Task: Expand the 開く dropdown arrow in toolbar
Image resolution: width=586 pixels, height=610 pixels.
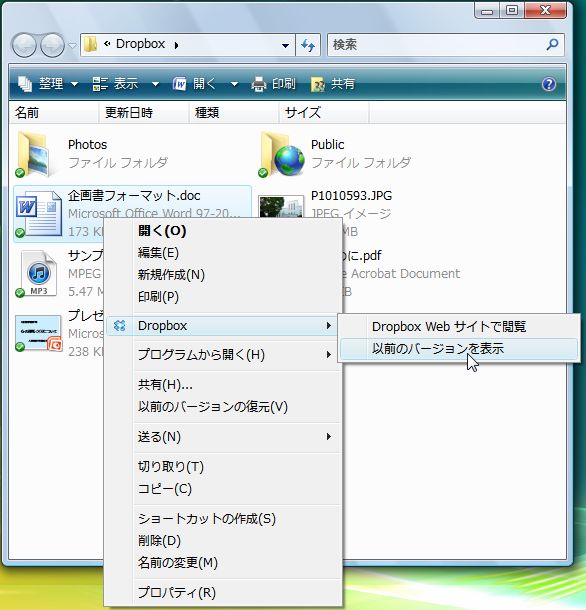Action: coord(234,84)
